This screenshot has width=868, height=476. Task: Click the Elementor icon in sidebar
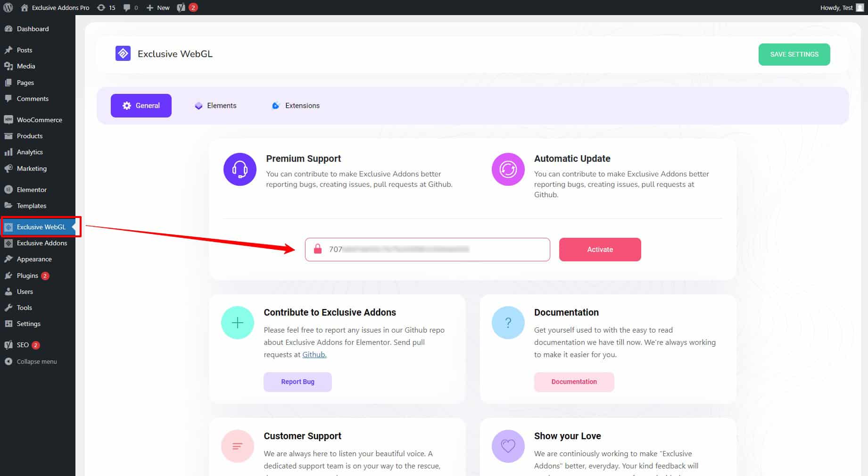[x=8, y=190]
